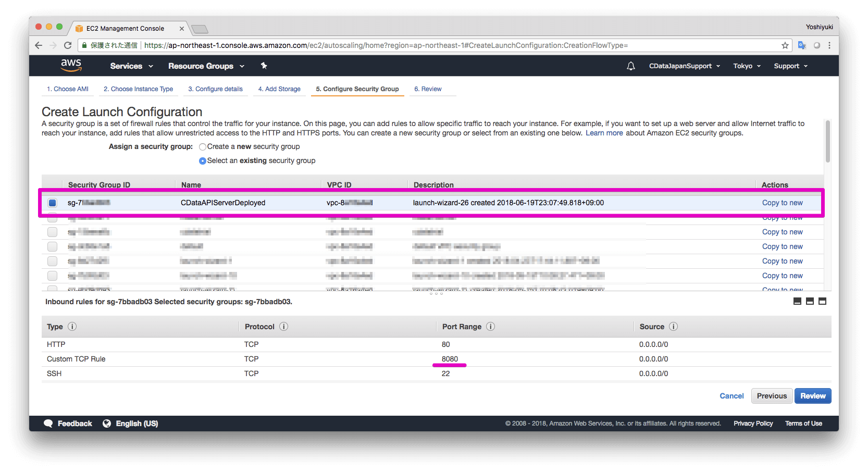Click the AWS logo home icon
This screenshot has width=868, height=473.
pos(71,65)
